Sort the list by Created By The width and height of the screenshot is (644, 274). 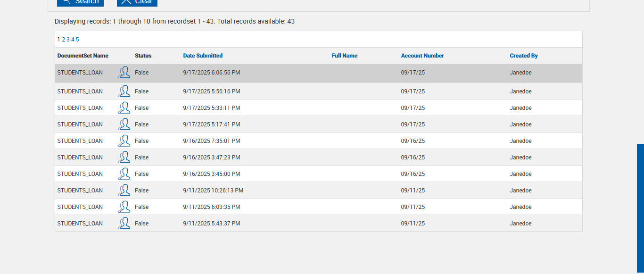524,56
